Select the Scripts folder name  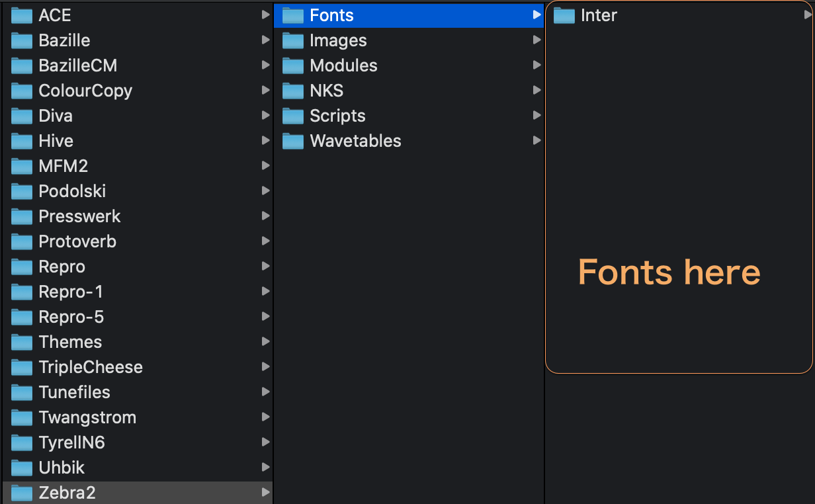(337, 116)
